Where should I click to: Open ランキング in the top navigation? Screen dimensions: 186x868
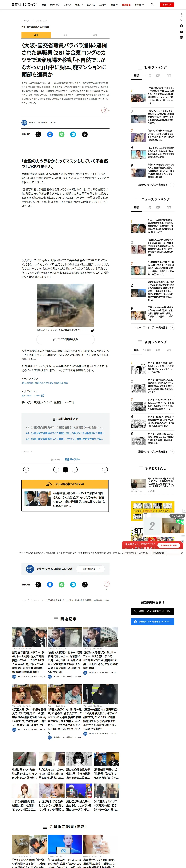(55, 5)
